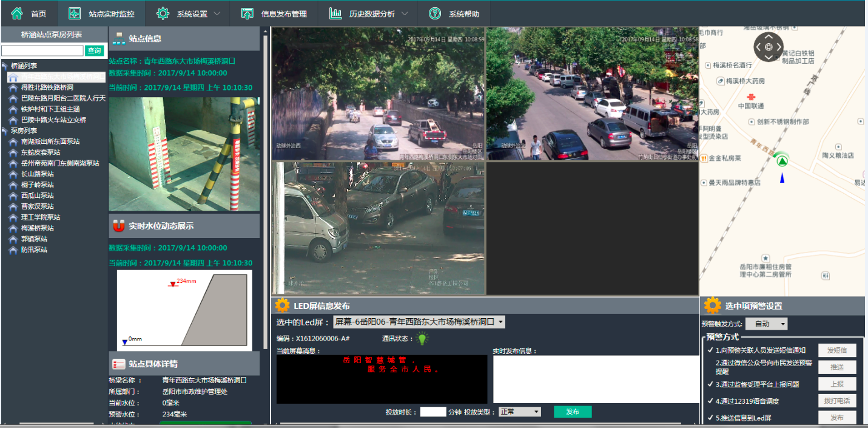Toggle checkmark for 通过12319语音调度
Screen dimensions: 868x428
tap(710, 401)
